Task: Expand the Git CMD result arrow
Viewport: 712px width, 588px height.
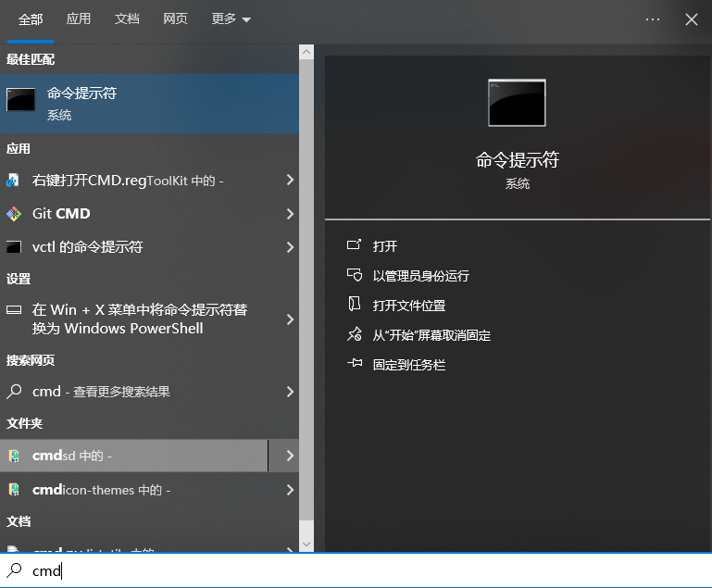Action: [290, 214]
